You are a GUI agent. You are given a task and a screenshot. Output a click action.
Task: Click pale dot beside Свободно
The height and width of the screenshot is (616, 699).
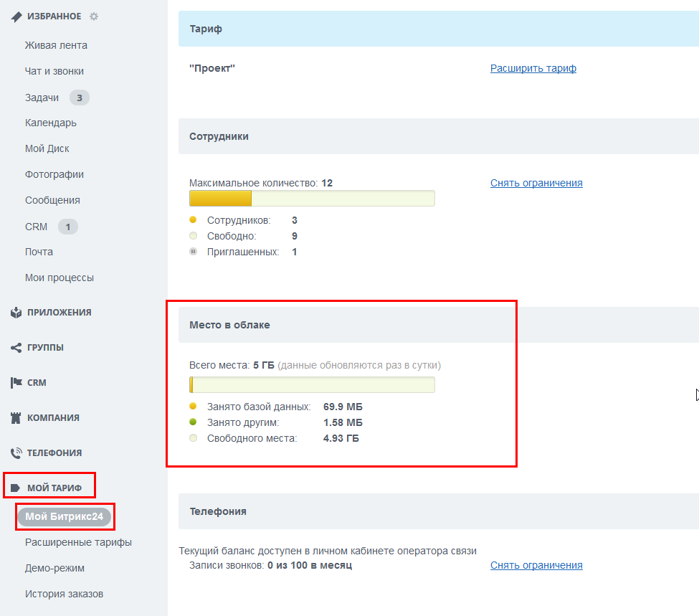[x=193, y=235]
